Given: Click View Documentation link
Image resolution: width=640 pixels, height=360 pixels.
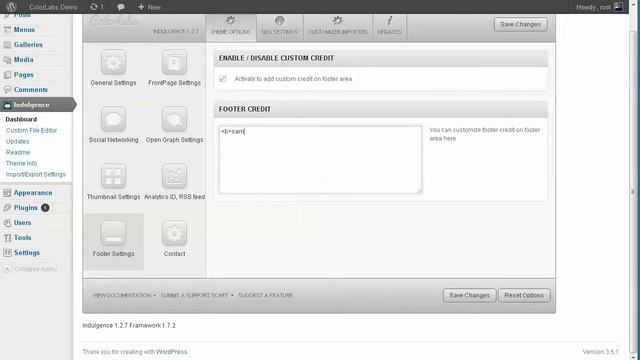Looking at the screenshot, I should [122, 295].
